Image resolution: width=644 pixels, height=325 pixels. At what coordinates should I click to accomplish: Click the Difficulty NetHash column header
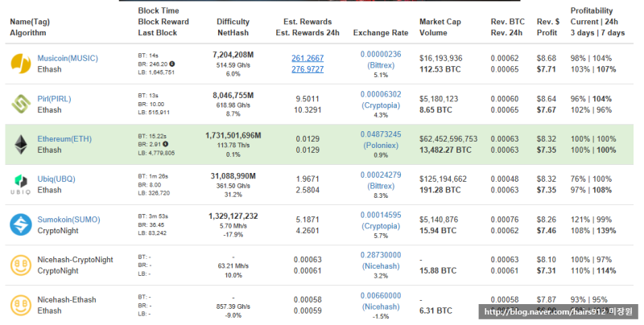pos(233,27)
